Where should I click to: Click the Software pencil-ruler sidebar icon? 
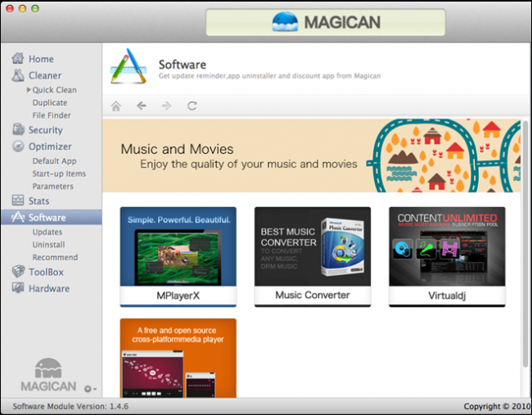tap(18, 217)
